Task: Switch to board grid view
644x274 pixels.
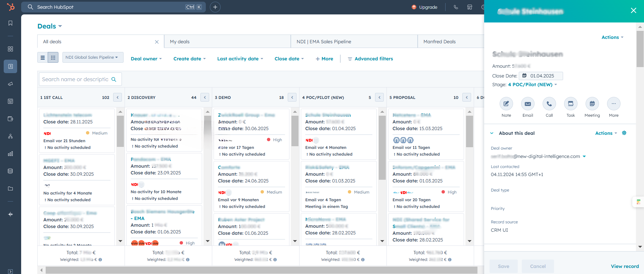Action: coord(53,58)
